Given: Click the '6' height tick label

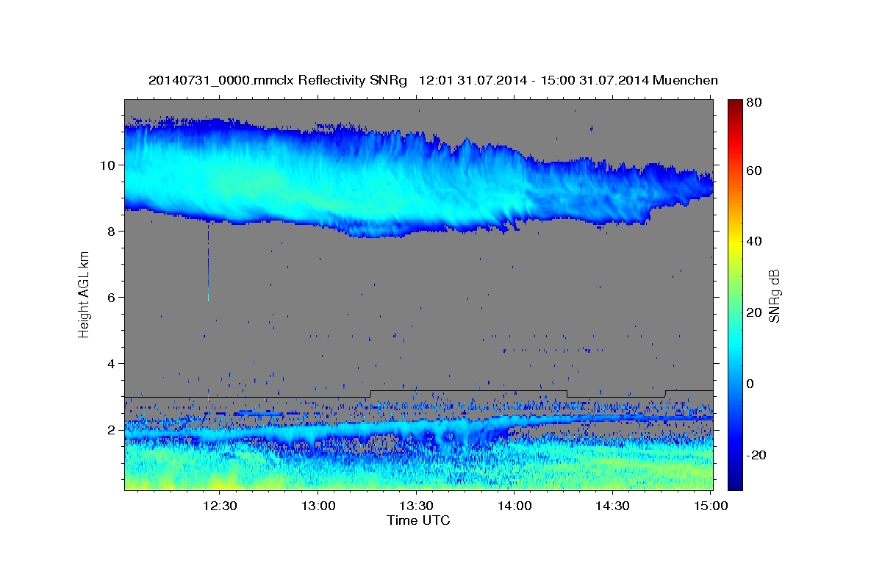Looking at the screenshot, I should click(112, 297).
